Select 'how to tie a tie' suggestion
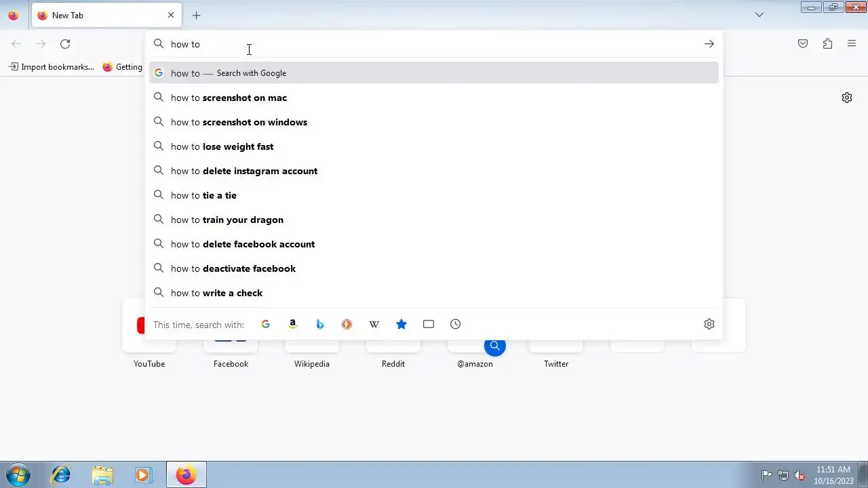The image size is (868, 488). pos(434,195)
